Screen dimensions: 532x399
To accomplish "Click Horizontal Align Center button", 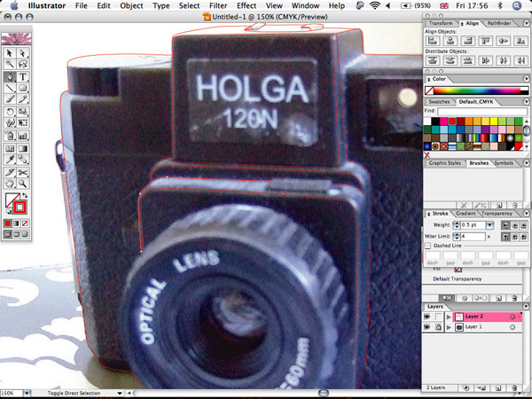I will [x=450, y=41].
